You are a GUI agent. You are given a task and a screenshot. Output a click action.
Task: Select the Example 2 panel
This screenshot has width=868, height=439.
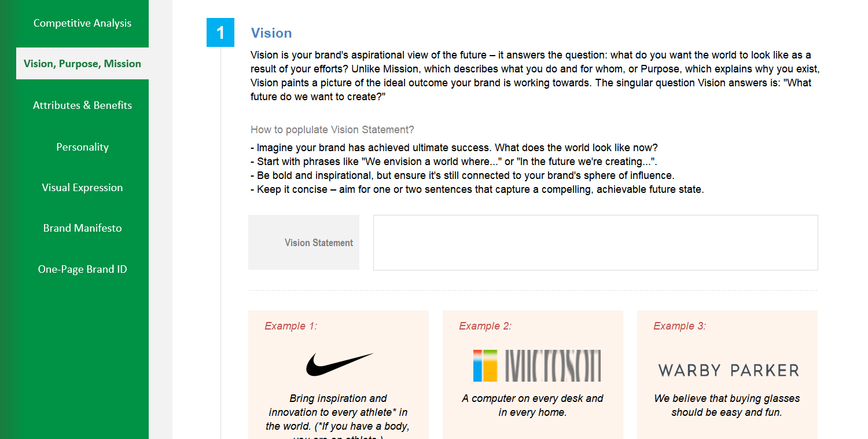coord(532,375)
